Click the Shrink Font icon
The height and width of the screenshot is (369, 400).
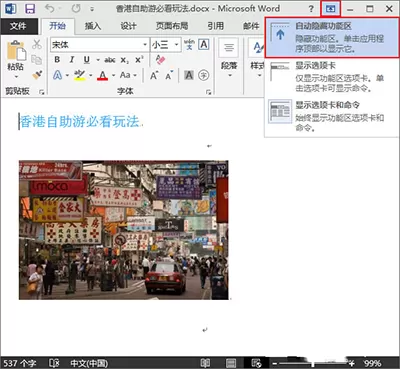(169, 75)
